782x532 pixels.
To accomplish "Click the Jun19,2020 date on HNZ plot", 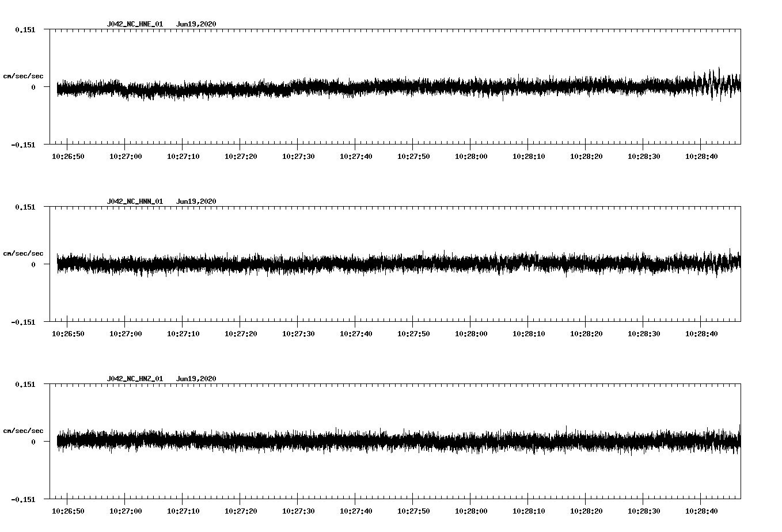I will pyautogui.click(x=196, y=379).
